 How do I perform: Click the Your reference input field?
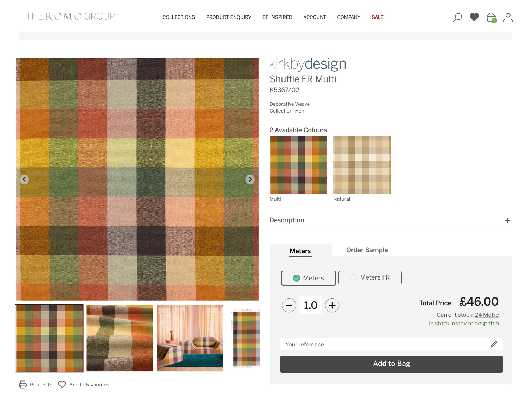coord(391,344)
